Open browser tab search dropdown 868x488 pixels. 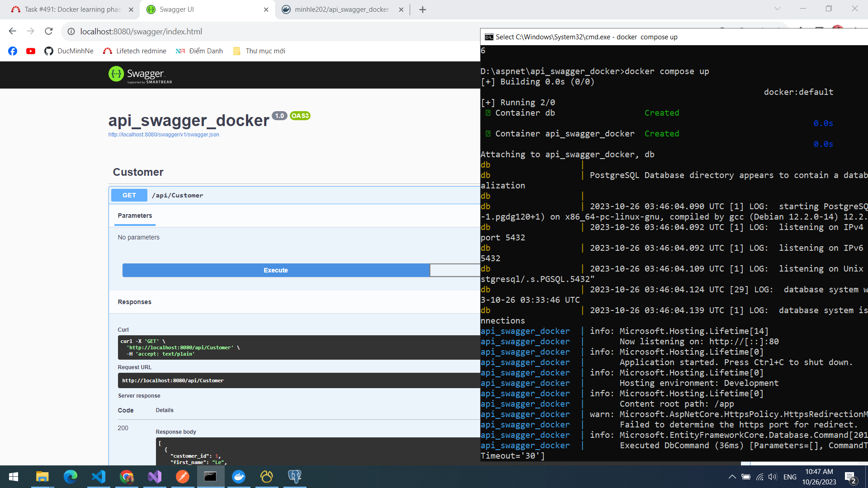click(x=777, y=9)
